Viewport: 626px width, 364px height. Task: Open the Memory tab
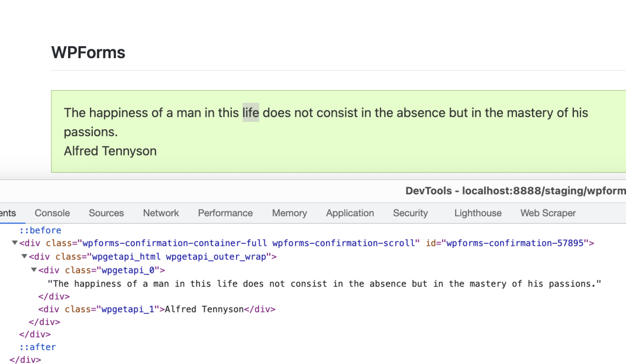(289, 213)
